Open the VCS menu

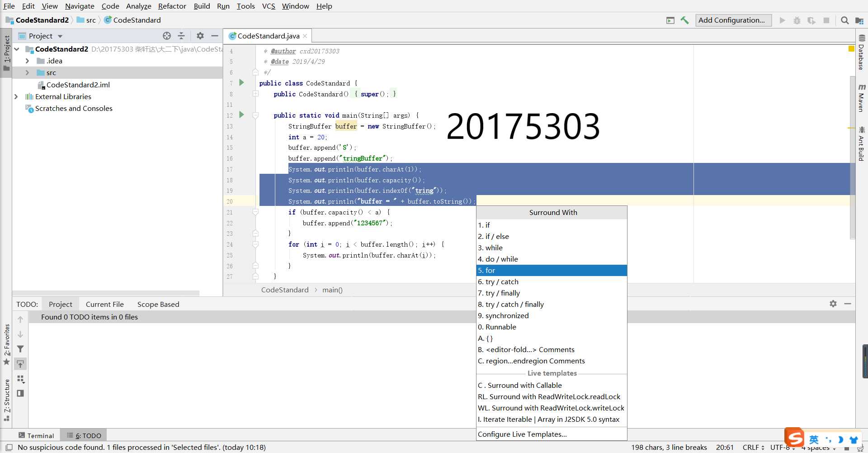pos(269,6)
